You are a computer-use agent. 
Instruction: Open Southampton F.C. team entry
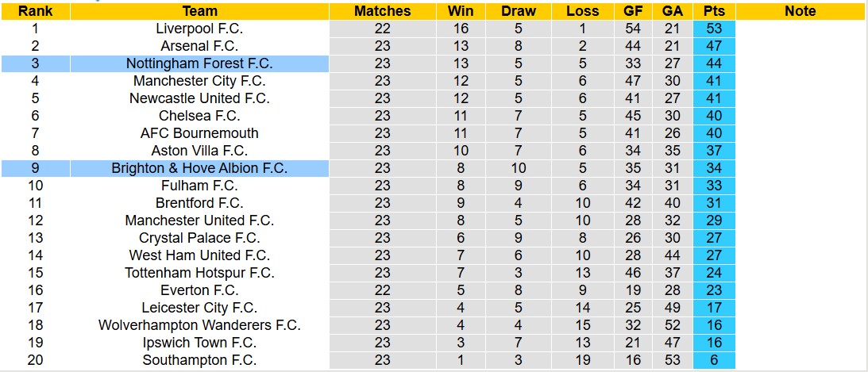pos(199,360)
